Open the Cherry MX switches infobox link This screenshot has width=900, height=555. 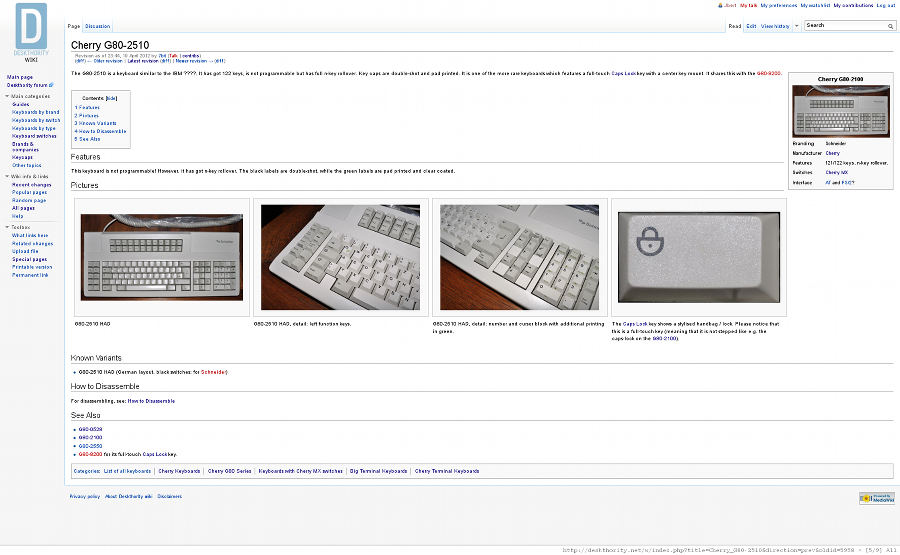pyautogui.click(x=836, y=173)
